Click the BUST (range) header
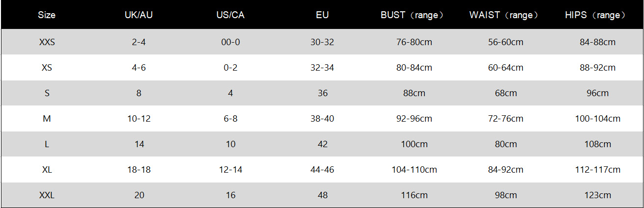The width and height of the screenshot is (644, 208). 414,15
